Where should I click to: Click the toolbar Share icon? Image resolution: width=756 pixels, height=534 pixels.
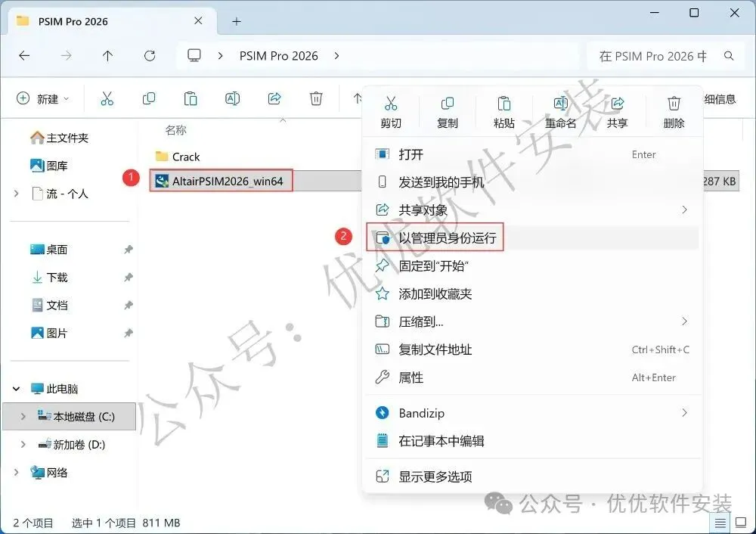[274, 99]
